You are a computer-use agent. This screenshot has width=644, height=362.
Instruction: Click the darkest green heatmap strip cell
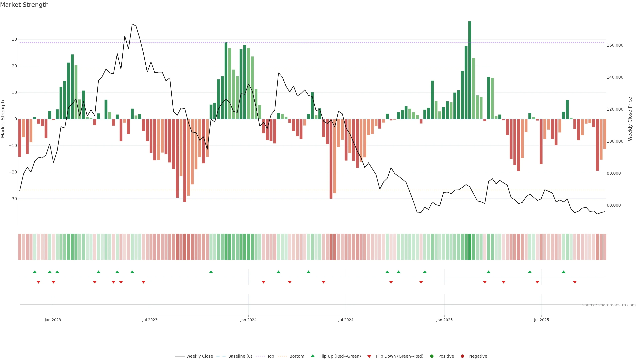tap(470, 247)
